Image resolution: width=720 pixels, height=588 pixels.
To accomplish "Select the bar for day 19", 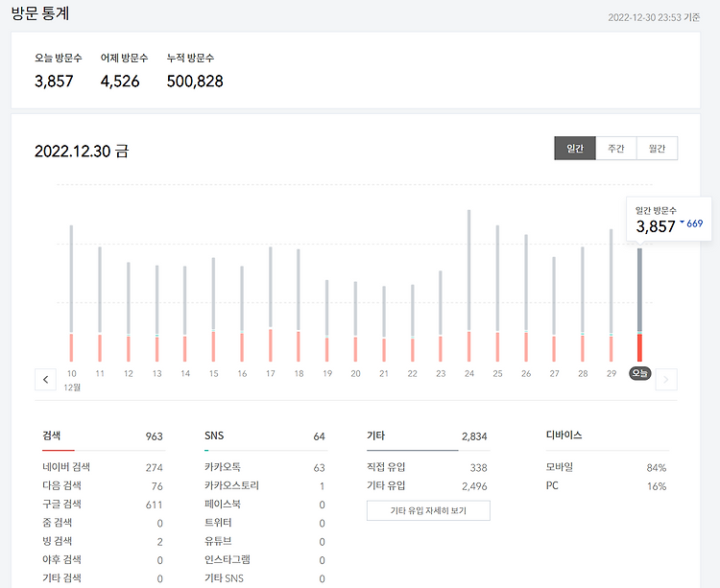I will click(x=327, y=320).
